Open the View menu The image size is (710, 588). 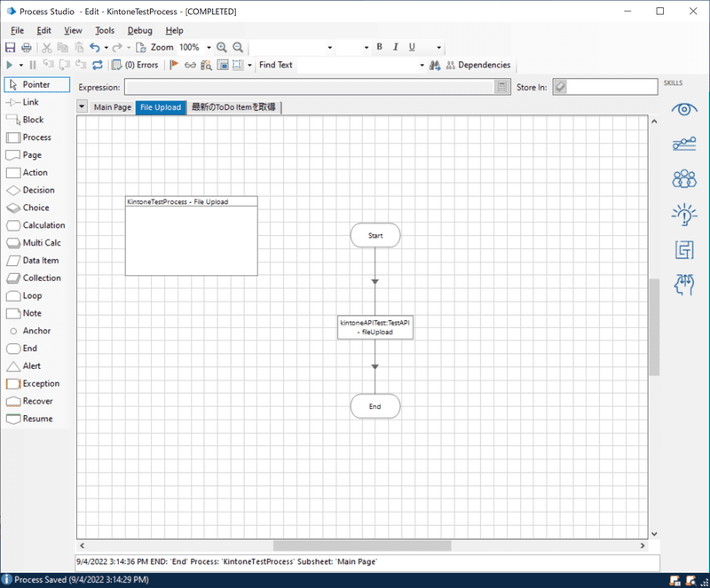click(x=73, y=30)
